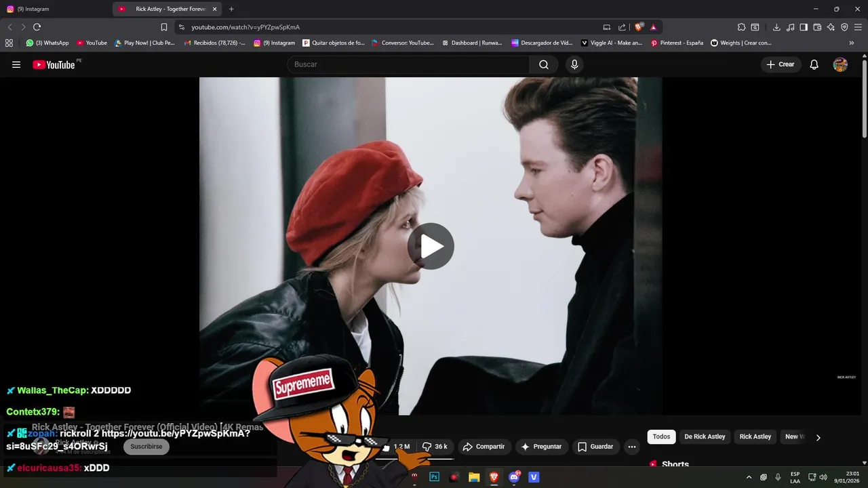This screenshot has height=488, width=868.
Task: Reload the current page
Action: click(x=37, y=27)
